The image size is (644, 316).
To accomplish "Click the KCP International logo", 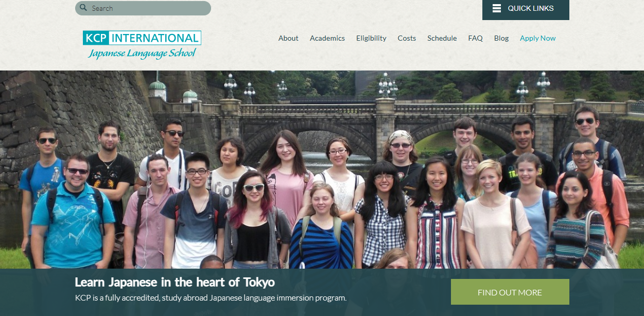I will coord(142,45).
